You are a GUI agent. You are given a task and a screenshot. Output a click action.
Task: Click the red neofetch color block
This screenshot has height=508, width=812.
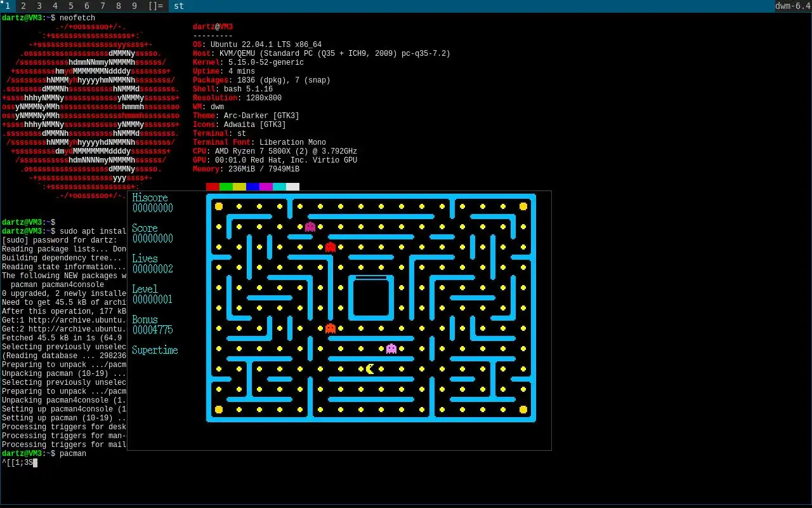tap(213, 187)
